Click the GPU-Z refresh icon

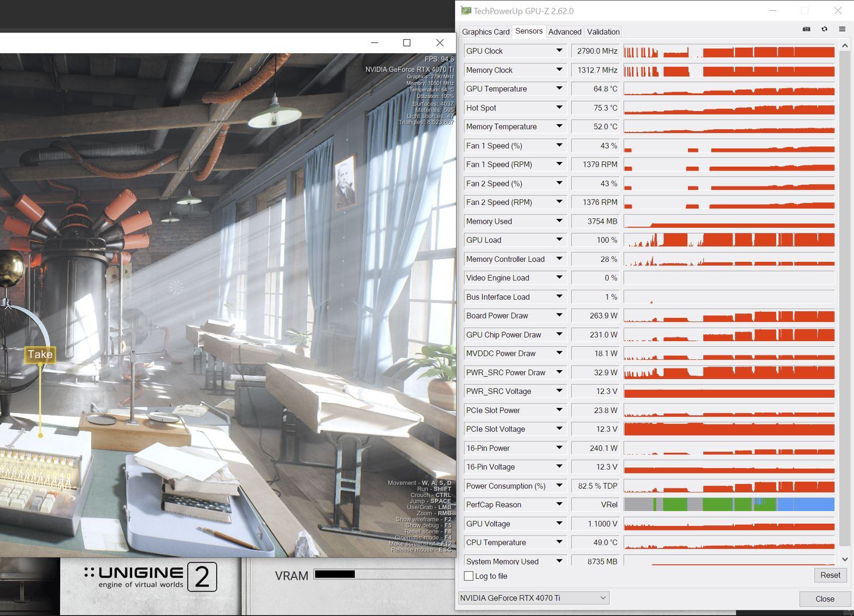click(x=825, y=29)
